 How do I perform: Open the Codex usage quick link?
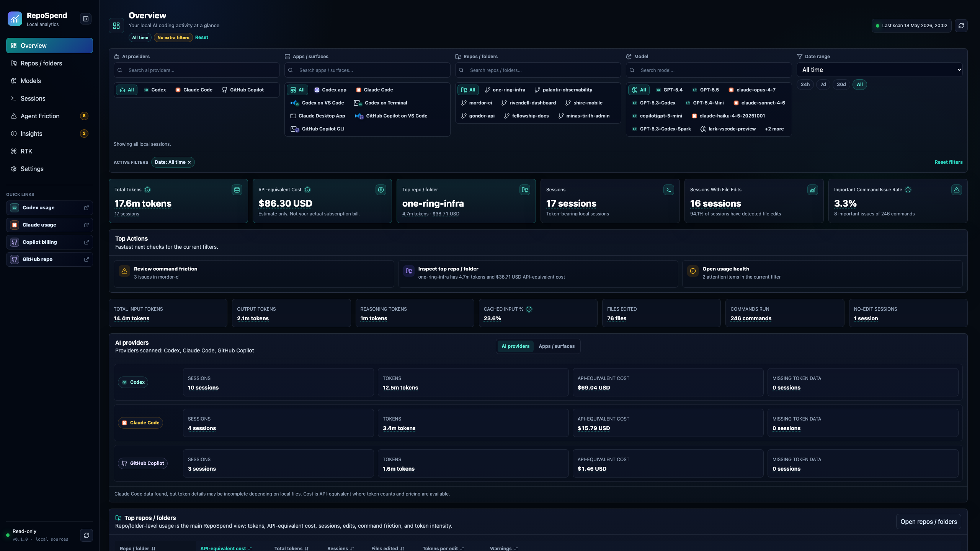coord(49,208)
